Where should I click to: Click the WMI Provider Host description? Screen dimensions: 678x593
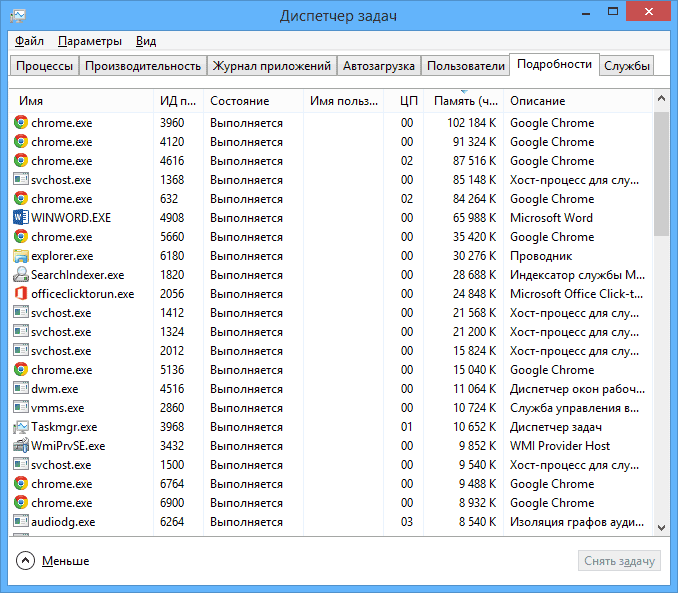click(x=560, y=446)
